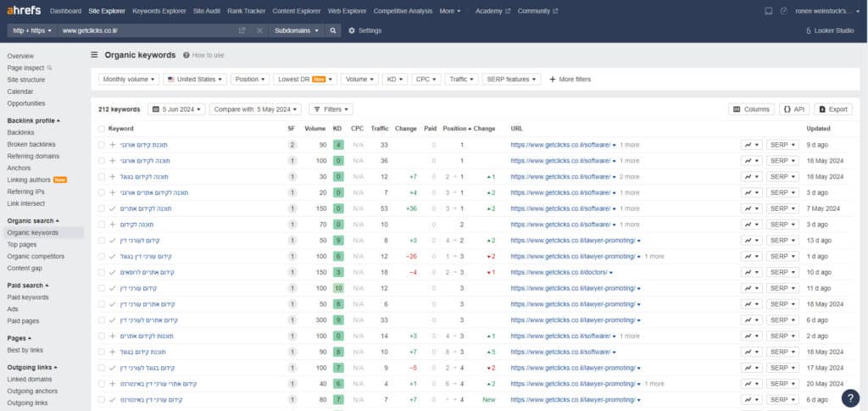Open the KD filter dropdown
This screenshot has height=411, width=868.
coord(395,79)
